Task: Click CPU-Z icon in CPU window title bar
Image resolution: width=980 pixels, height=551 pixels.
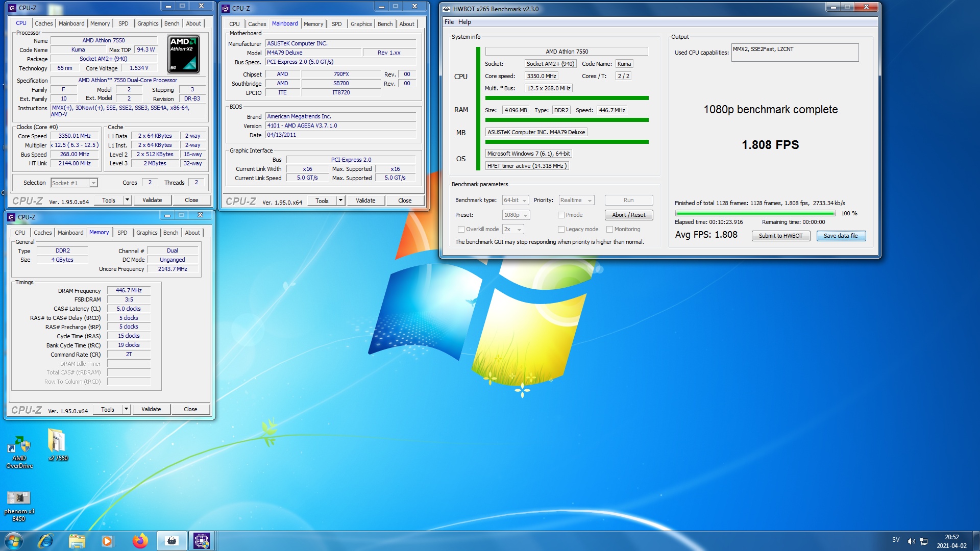Action: click(x=12, y=8)
